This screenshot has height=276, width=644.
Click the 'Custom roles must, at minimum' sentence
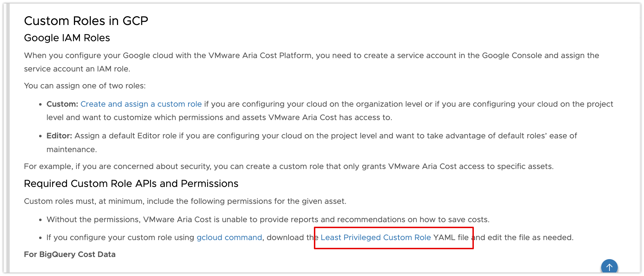[185, 201]
